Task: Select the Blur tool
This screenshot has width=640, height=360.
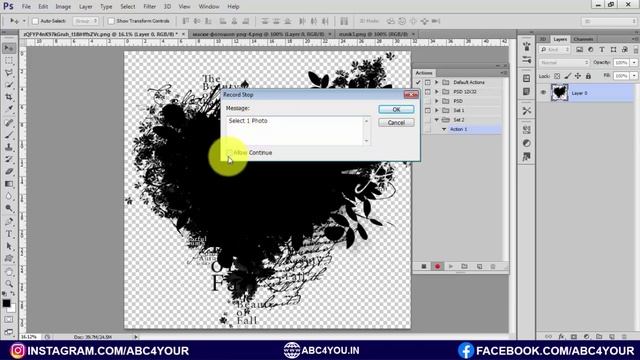Action: [9, 196]
